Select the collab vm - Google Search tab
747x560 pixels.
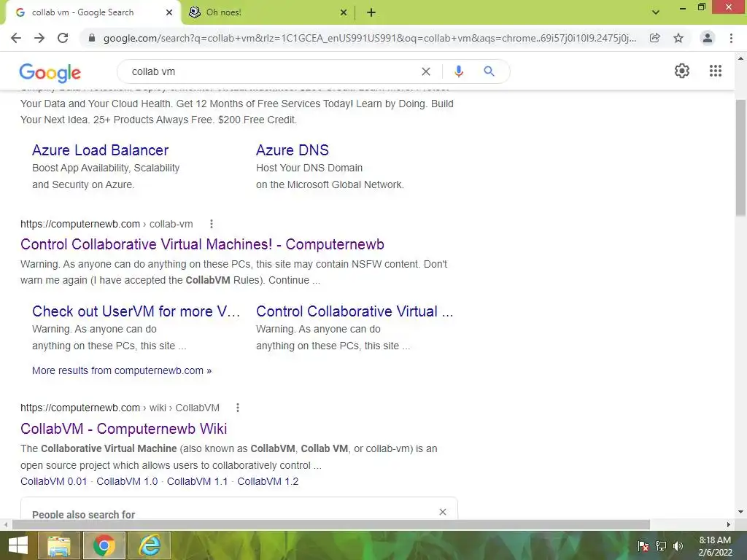(x=93, y=13)
